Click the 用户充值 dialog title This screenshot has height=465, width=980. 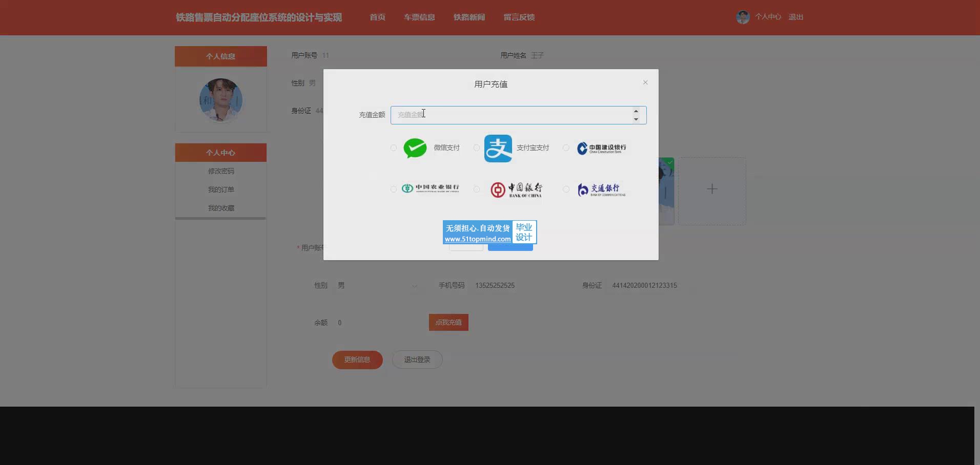[x=491, y=84]
